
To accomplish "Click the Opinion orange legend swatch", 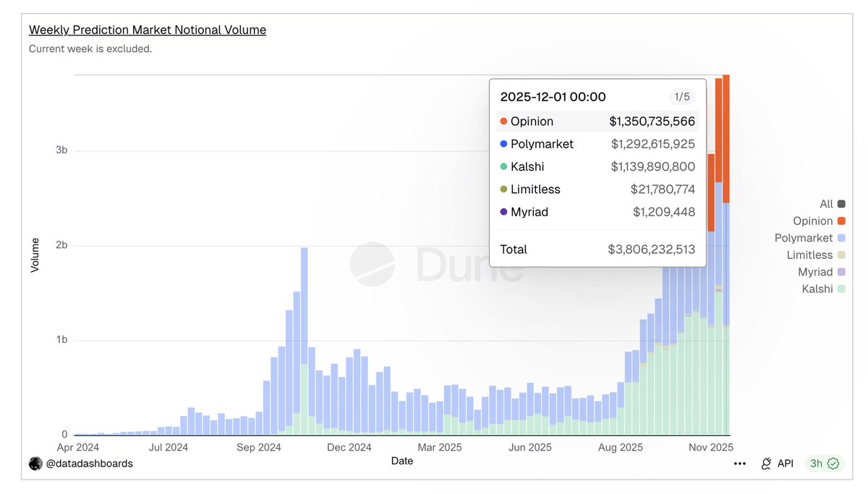I will (x=841, y=221).
